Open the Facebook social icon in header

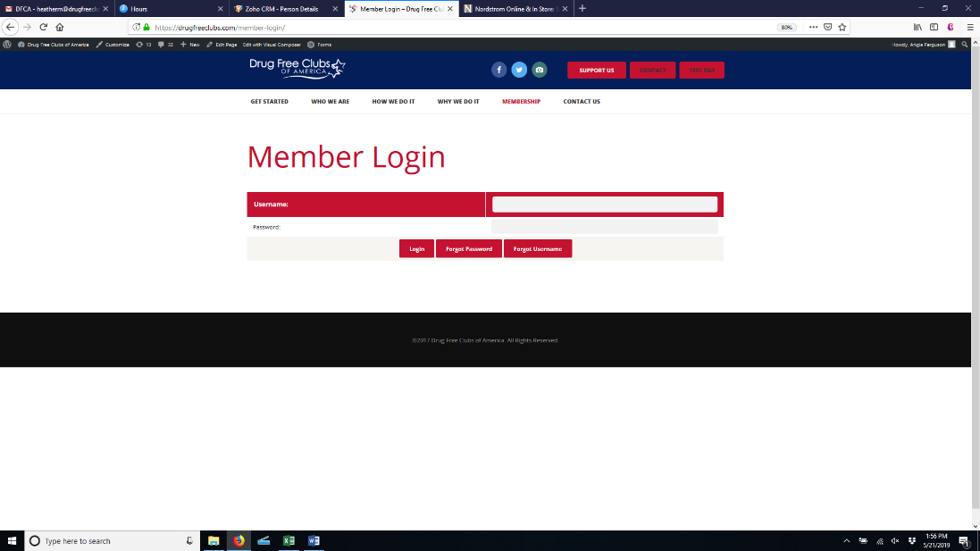tap(498, 70)
